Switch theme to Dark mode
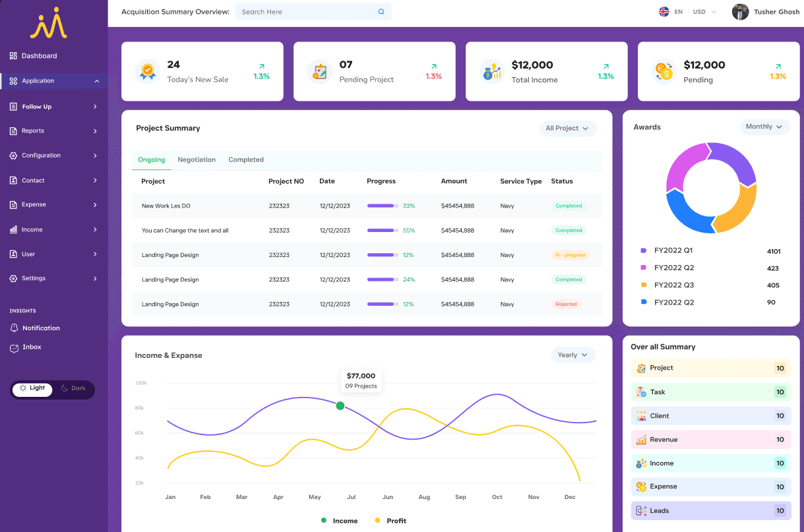The image size is (804, 532). 74,388
